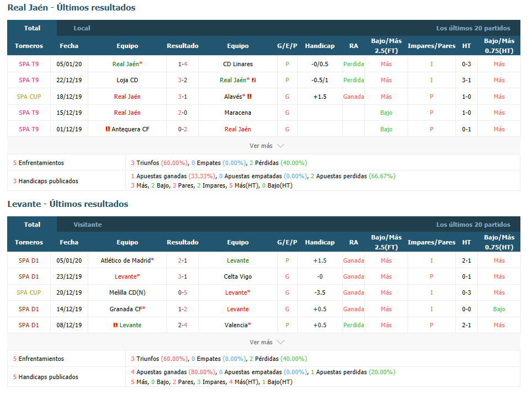Image resolution: width=532 pixels, height=394 pixels.
Task: Click the -0.5/1 handicap value
Action: [x=320, y=80]
